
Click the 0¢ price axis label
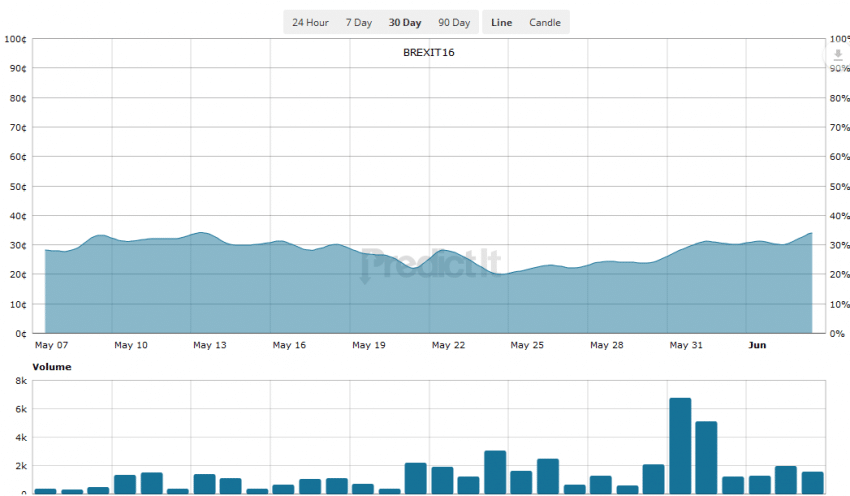click(x=21, y=333)
